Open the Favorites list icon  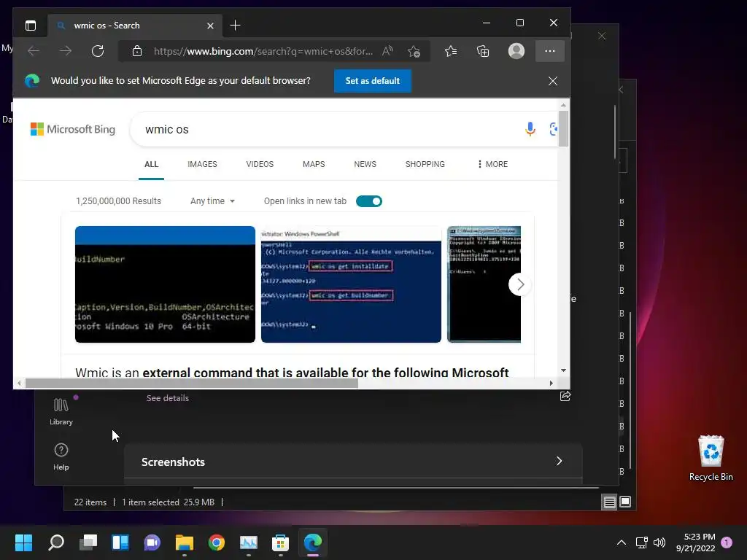tap(451, 51)
